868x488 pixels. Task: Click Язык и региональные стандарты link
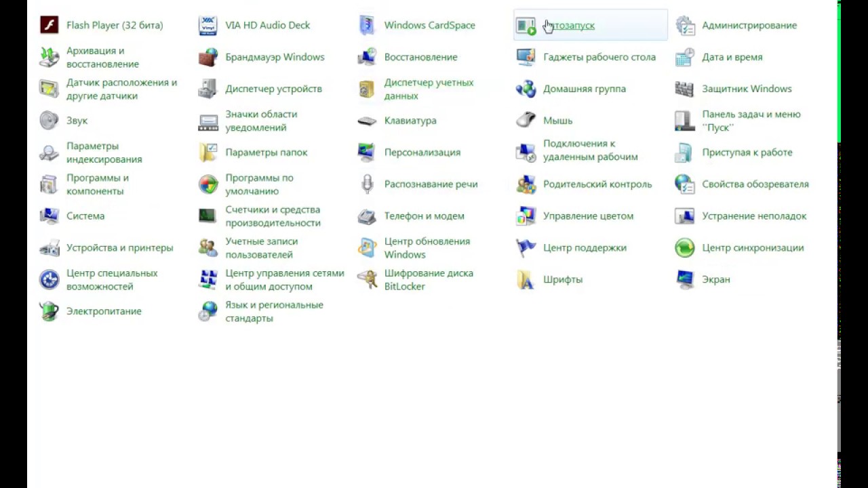click(274, 312)
